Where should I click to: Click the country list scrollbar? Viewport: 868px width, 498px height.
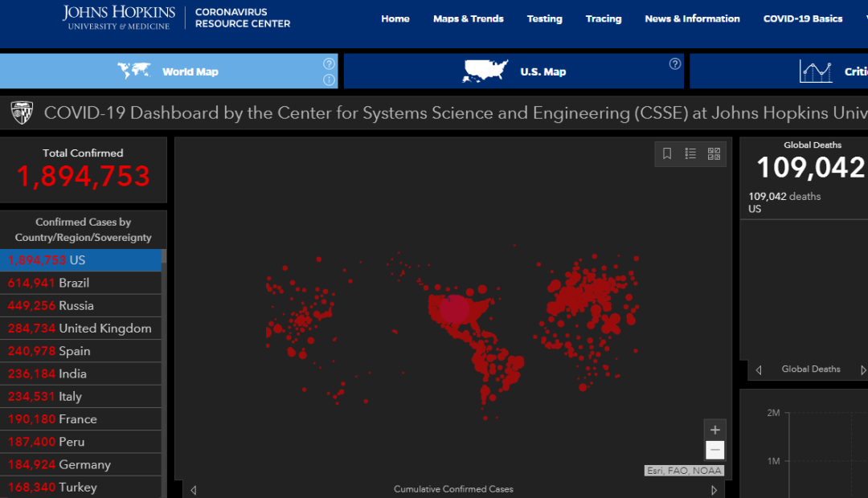pyautogui.click(x=164, y=361)
